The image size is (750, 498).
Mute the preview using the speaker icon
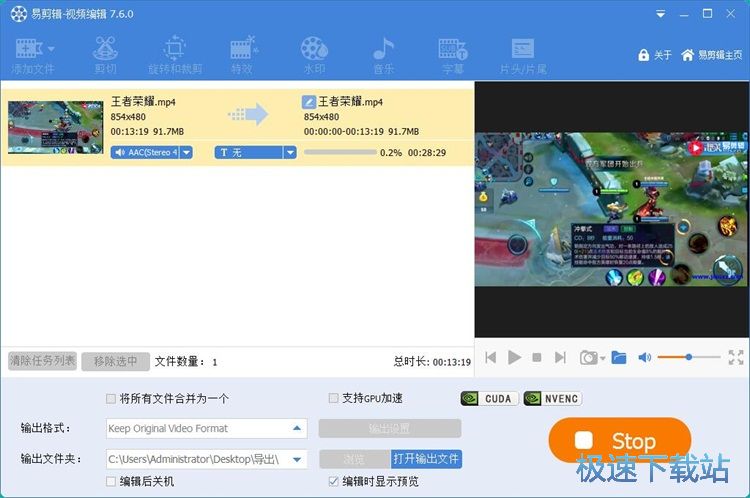(644, 357)
